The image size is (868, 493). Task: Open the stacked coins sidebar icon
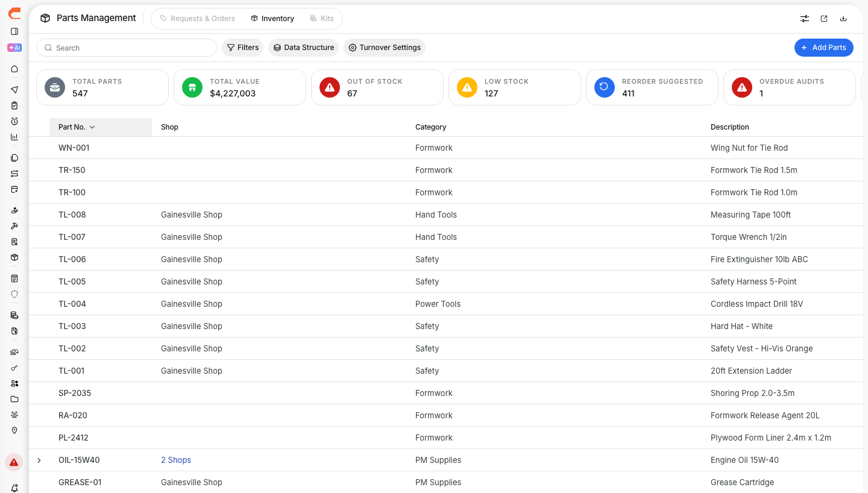point(14,315)
